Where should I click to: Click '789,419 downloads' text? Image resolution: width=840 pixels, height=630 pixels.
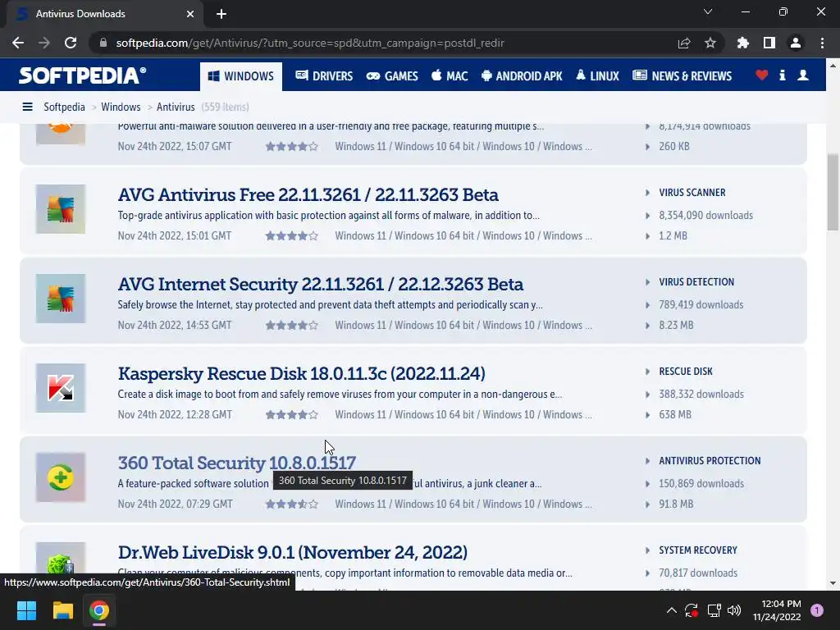tap(701, 305)
